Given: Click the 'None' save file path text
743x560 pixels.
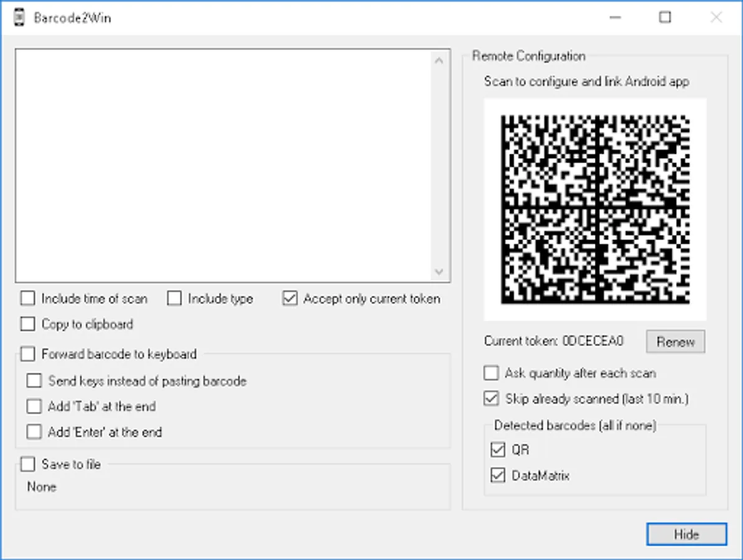Looking at the screenshot, I should 42,487.
